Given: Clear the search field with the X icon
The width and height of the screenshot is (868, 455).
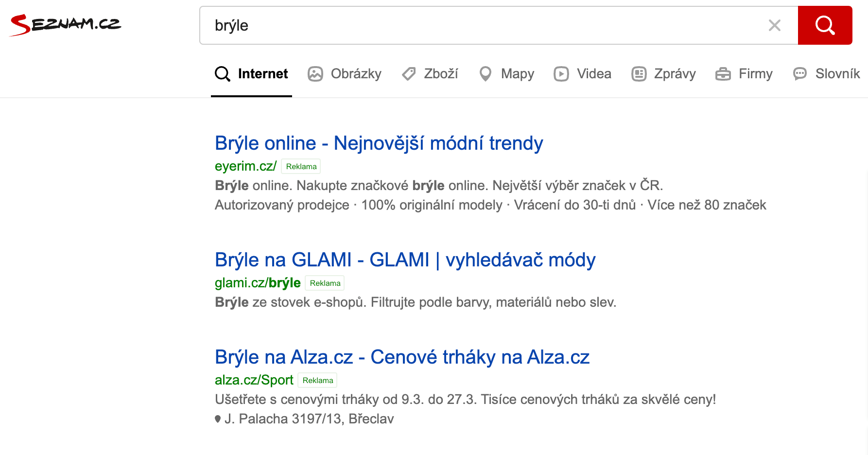Looking at the screenshot, I should [x=775, y=25].
